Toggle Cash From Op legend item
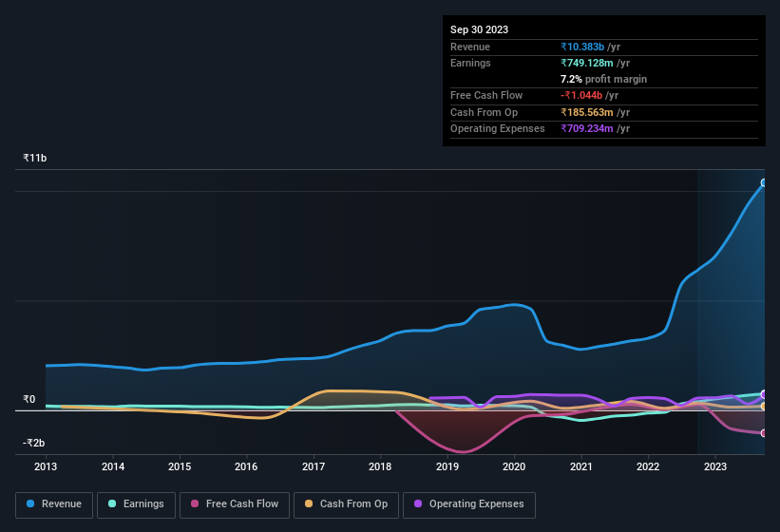Viewport: 780px width, 532px height. 345,504
